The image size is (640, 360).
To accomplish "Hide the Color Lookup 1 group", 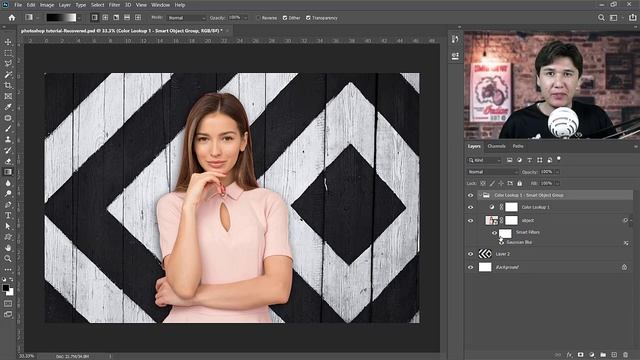I will pyautogui.click(x=470, y=196).
